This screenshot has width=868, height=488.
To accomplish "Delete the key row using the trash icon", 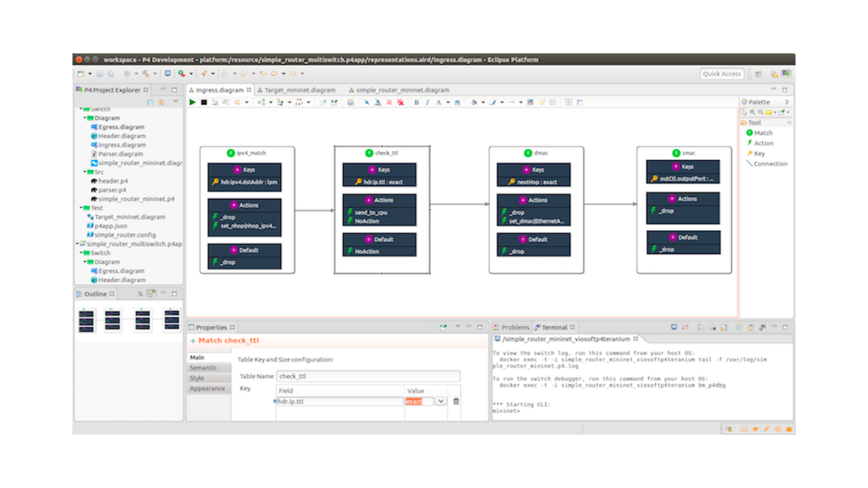I will (456, 401).
